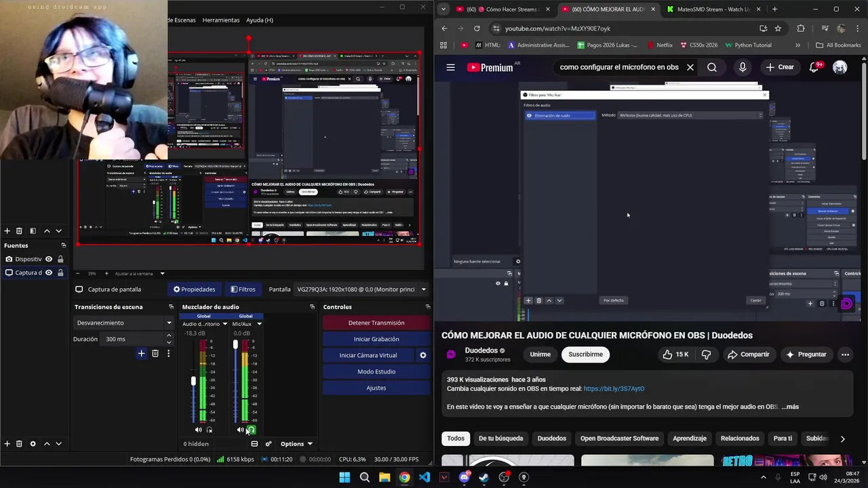The width and height of the screenshot is (868, 488).
Task: Open OBS Ajustes button in Controles
Action: pos(376,388)
